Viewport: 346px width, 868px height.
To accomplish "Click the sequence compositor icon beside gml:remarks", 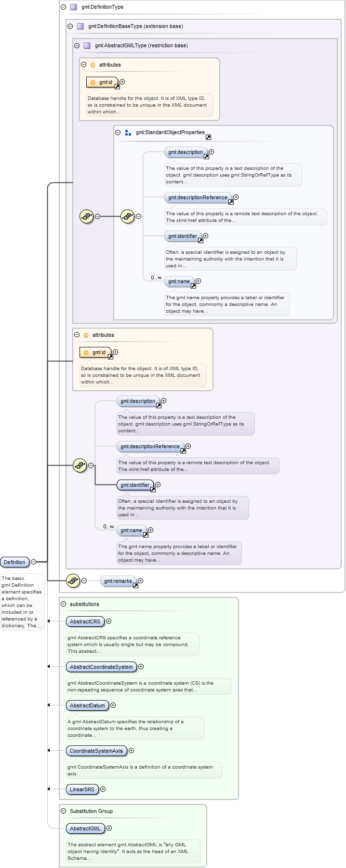I will (x=73, y=580).
